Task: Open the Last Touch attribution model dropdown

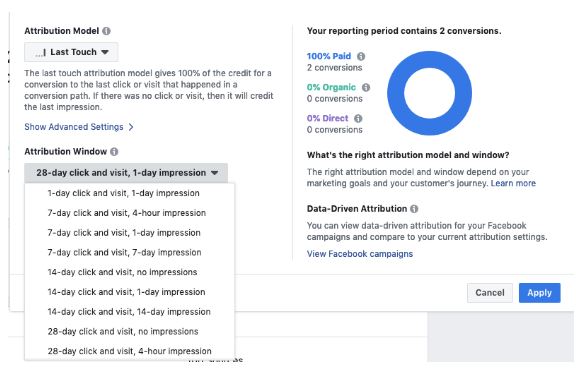Action: [71, 52]
